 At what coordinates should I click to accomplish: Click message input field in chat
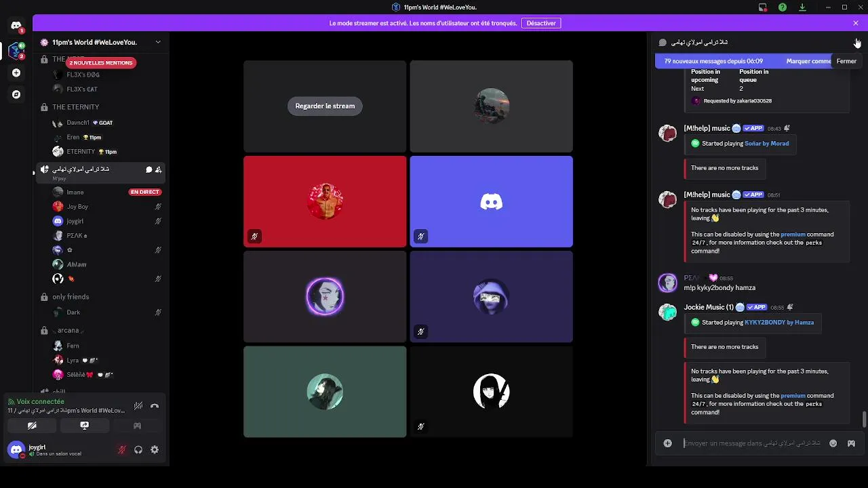pyautogui.click(x=751, y=443)
